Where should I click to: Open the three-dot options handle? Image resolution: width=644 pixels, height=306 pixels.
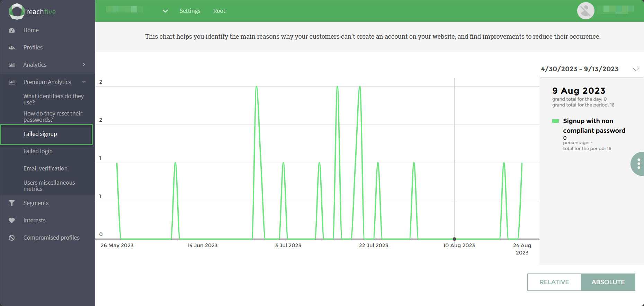coord(638,164)
